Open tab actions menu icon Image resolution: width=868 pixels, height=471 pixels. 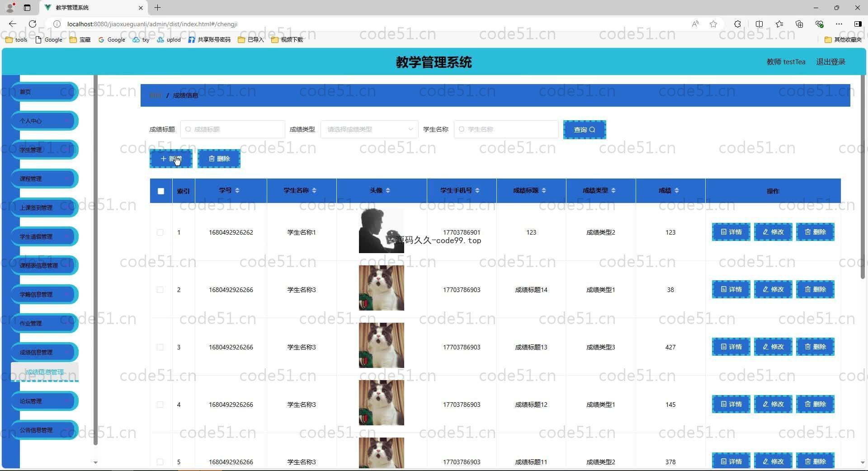pos(27,8)
